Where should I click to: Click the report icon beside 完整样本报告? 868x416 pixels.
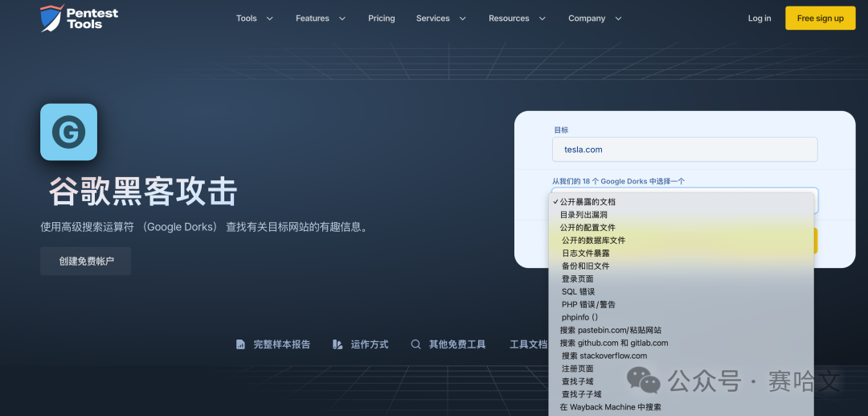coord(240,344)
